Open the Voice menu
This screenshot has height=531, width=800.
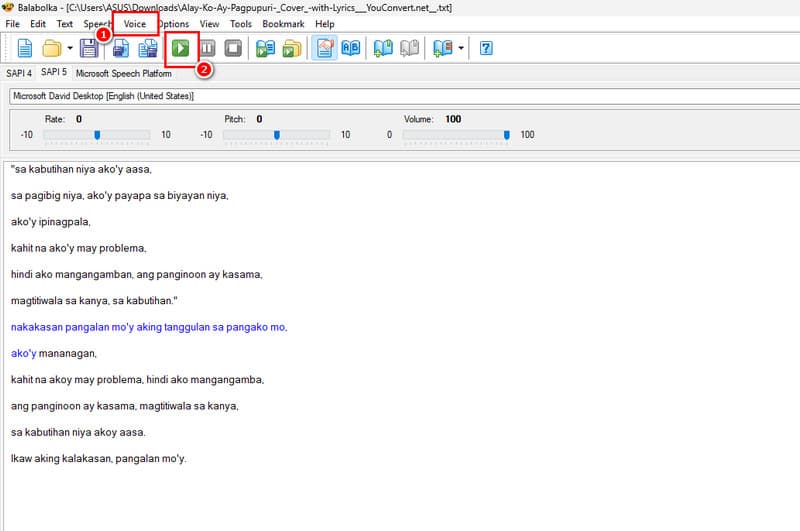click(x=134, y=23)
